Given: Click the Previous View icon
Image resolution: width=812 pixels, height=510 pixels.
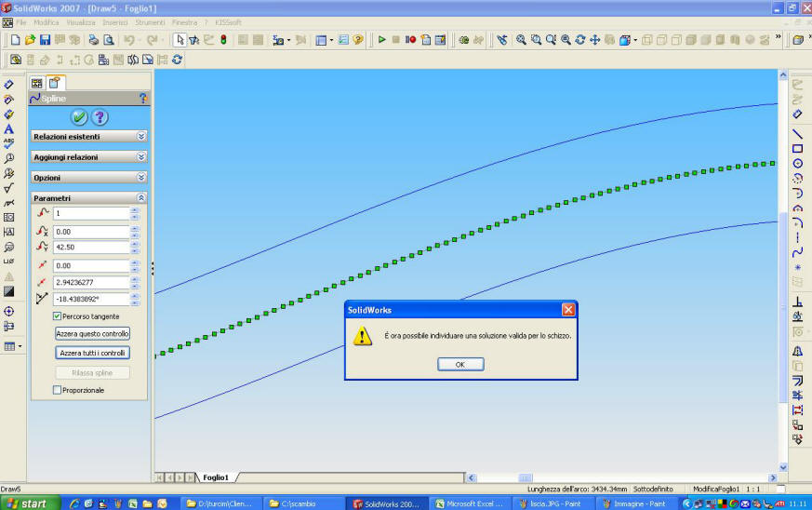Looking at the screenshot, I should 502,40.
